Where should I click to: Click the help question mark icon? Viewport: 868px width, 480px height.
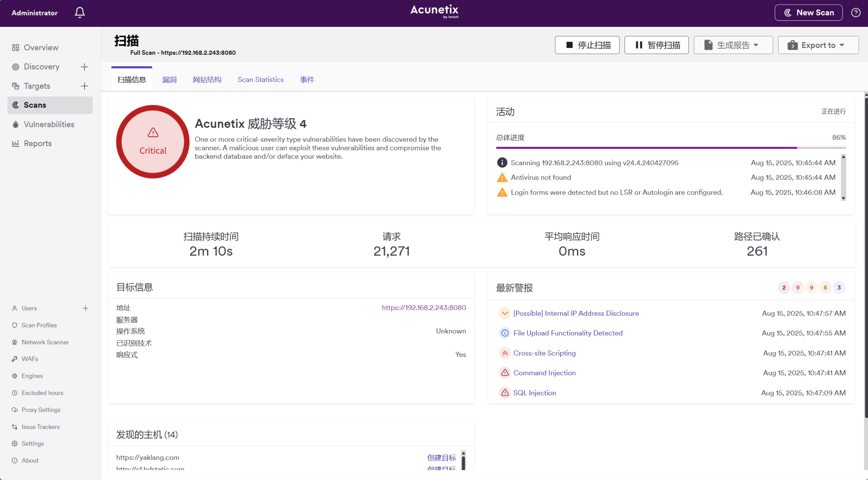coord(856,12)
